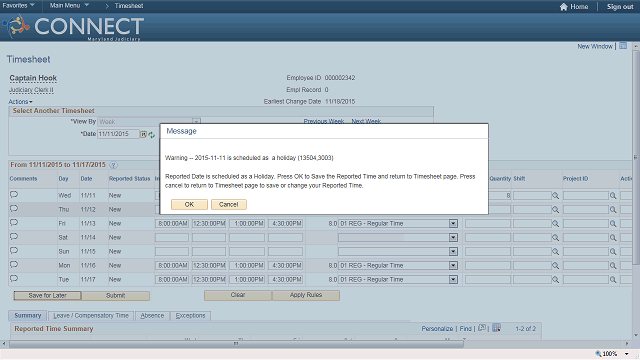The width and height of the screenshot is (640, 360).
Task: Click Apply Rules button
Action: 306,295
